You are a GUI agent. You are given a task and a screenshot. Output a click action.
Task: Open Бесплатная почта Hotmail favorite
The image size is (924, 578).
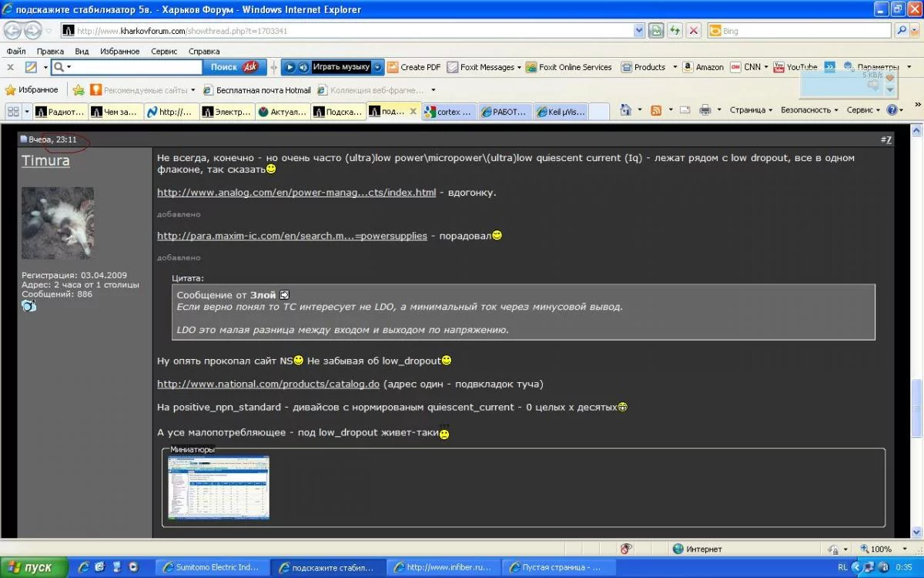tap(257, 90)
